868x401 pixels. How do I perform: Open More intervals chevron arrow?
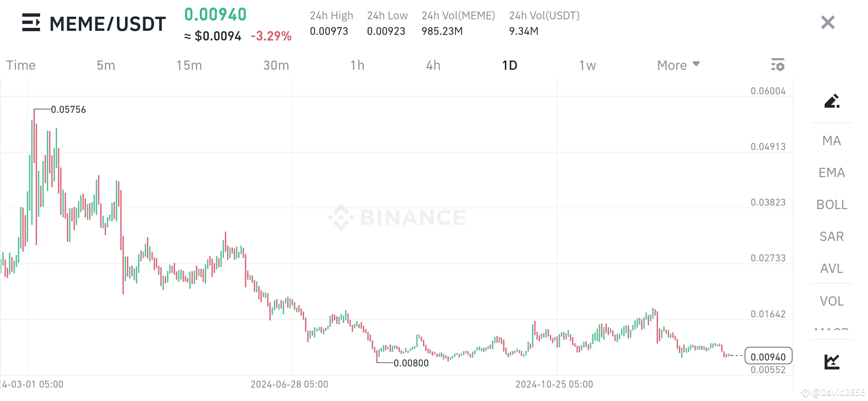coord(696,64)
